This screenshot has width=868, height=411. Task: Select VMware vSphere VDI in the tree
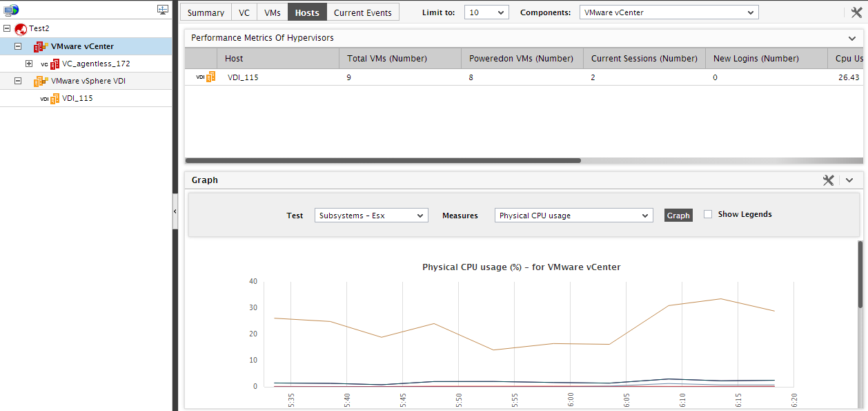tap(88, 81)
